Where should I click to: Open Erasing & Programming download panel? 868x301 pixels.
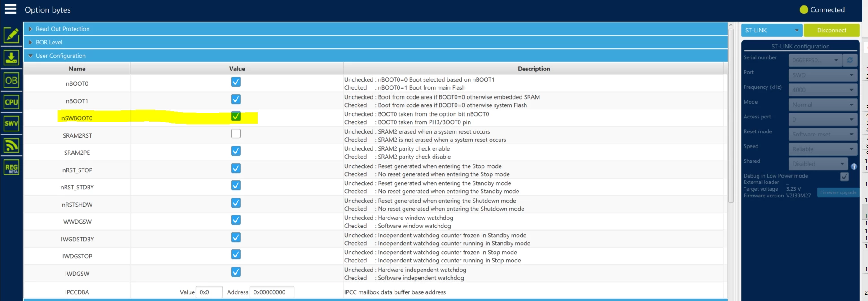11,58
